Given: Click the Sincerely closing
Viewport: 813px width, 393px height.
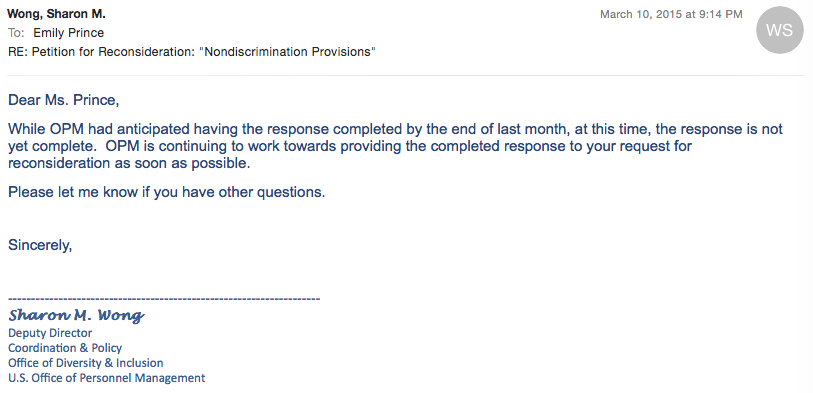Looking at the screenshot, I should pos(40,245).
